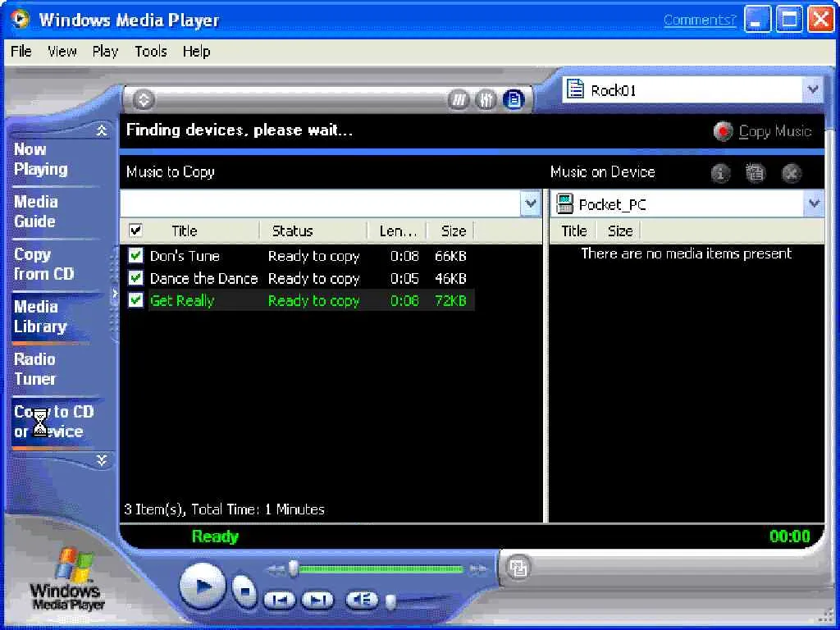Click the 66KB size cell
840x630 pixels.
click(450, 256)
